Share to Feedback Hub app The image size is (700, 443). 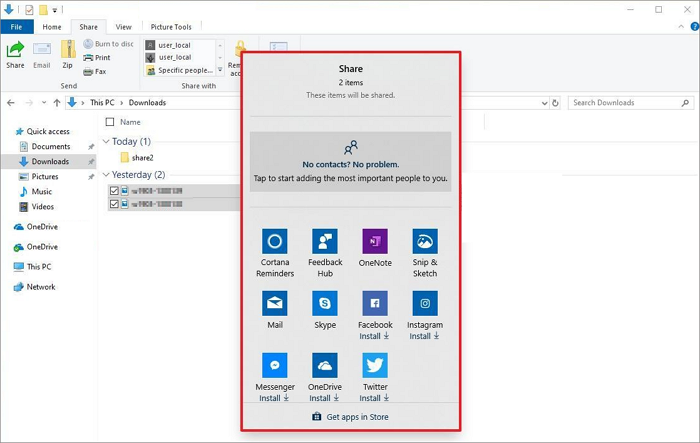click(x=325, y=241)
